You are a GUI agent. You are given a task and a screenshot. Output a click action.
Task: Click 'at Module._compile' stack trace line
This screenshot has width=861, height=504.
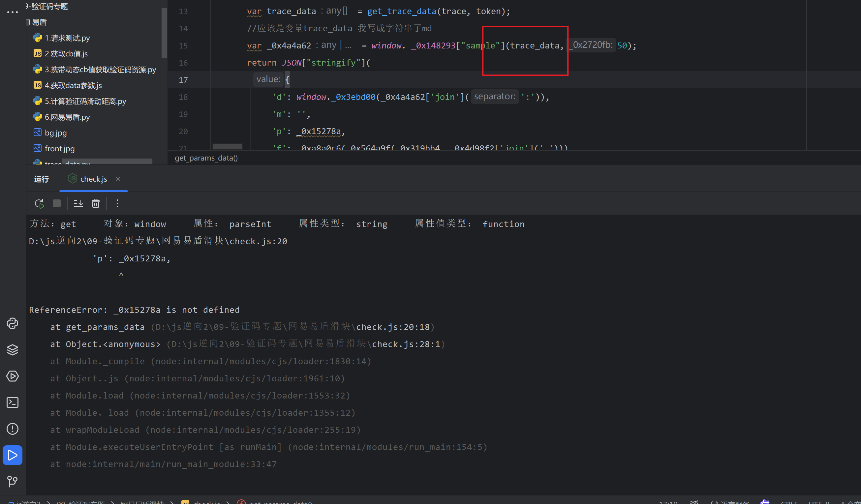pyautogui.click(x=210, y=361)
